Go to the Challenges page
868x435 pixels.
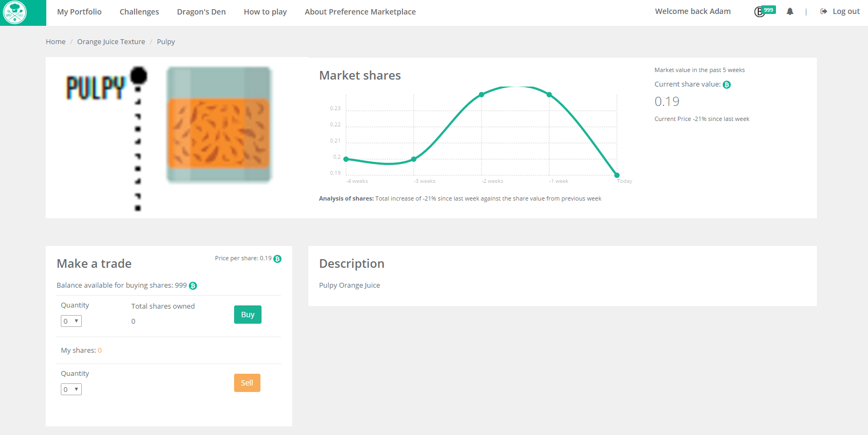pyautogui.click(x=139, y=12)
